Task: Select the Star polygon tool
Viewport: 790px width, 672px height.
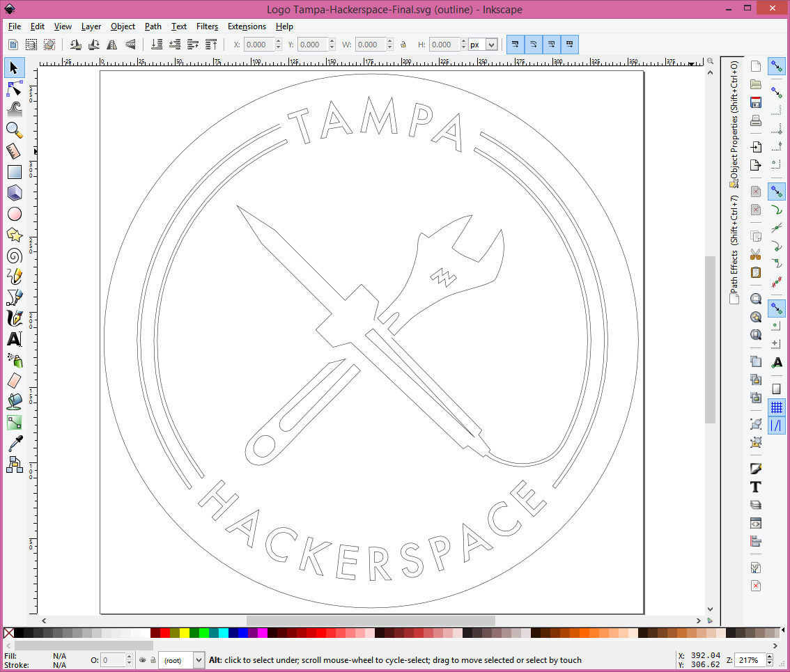Action: [x=14, y=235]
